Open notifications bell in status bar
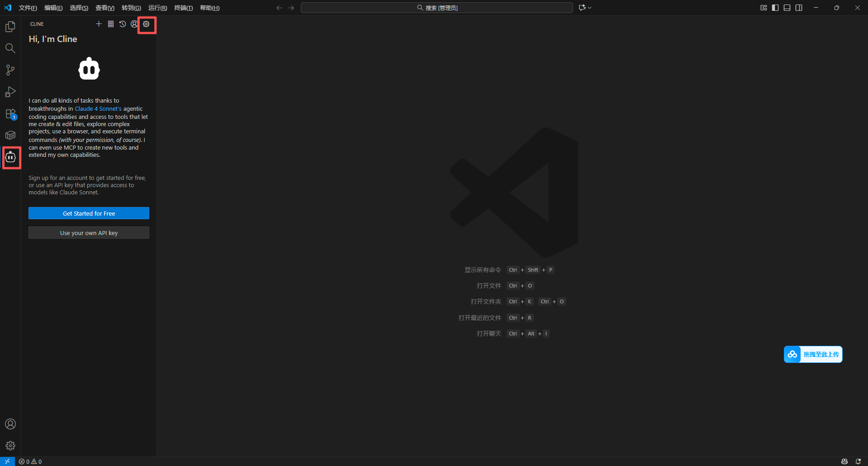Image resolution: width=868 pixels, height=466 pixels. (858, 461)
